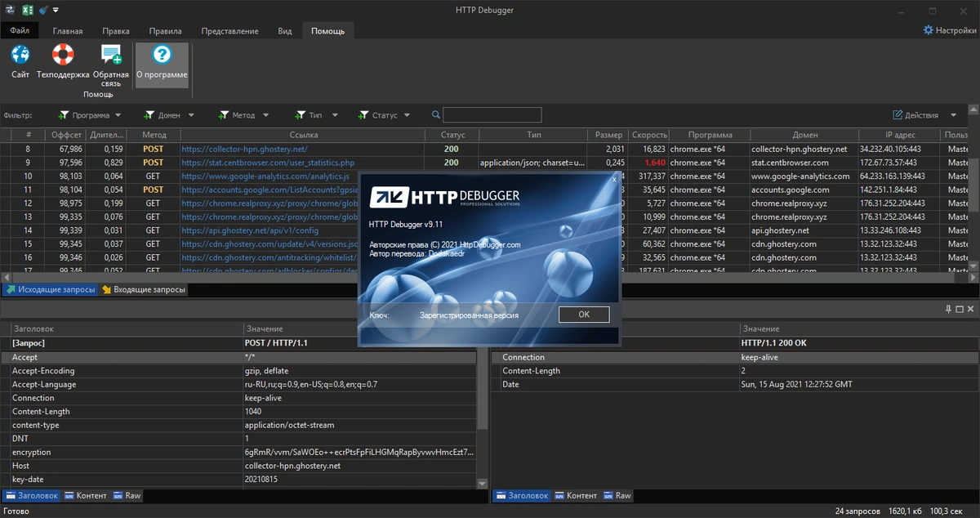The width and height of the screenshot is (980, 518).
Task: Switch to the Вид ribbon tab
Action: tap(284, 31)
